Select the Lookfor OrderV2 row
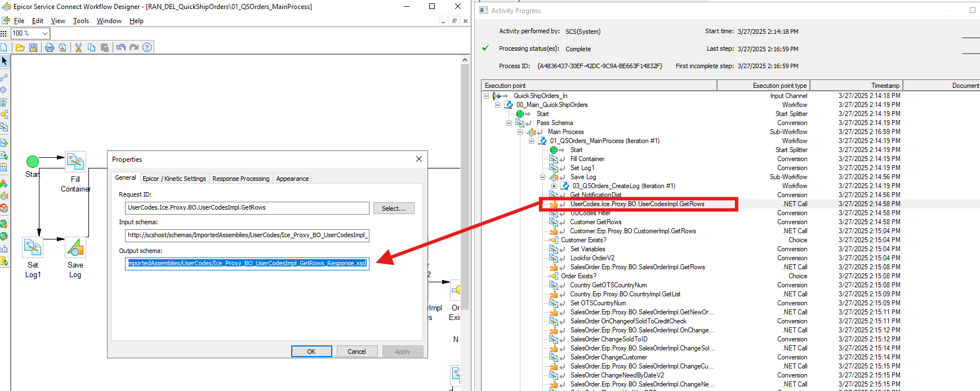This screenshot has width=980, height=391. (593, 258)
